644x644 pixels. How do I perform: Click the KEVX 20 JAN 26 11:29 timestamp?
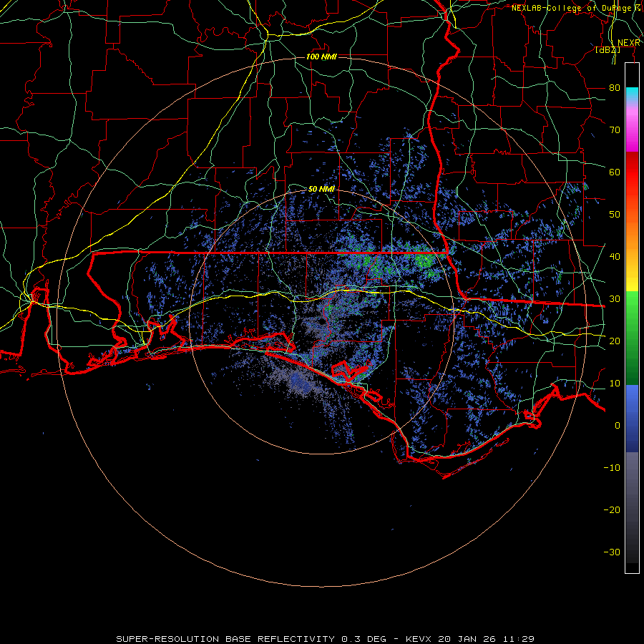point(470,639)
